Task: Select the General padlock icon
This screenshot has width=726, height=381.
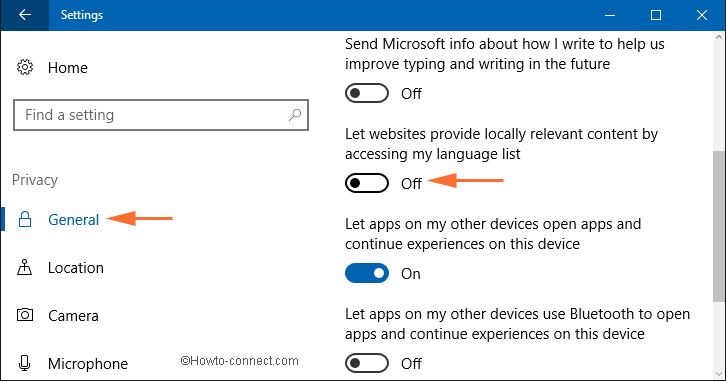Action: tap(25, 219)
